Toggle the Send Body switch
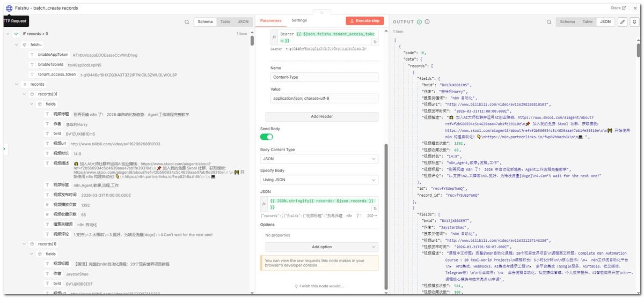The image size is (644, 298). pyautogui.click(x=267, y=137)
